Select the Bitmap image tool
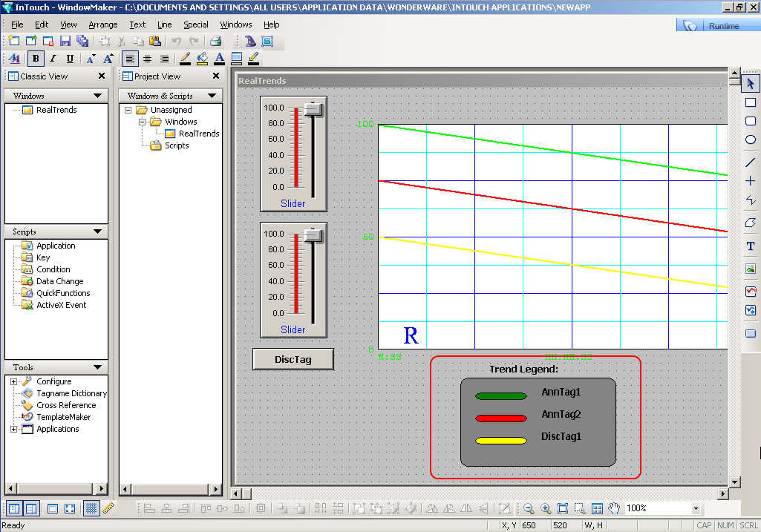 tap(751, 269)
